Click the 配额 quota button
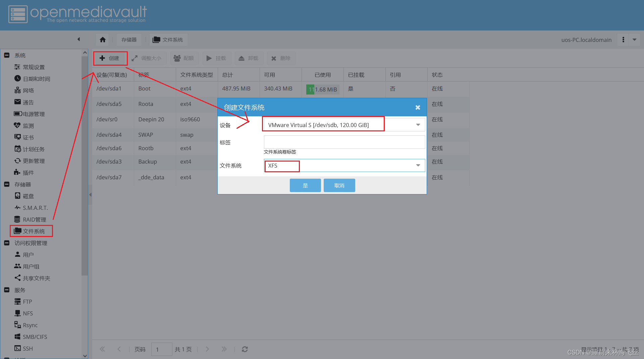Screen dimensions: 644x359 click(x=184, y=58)
